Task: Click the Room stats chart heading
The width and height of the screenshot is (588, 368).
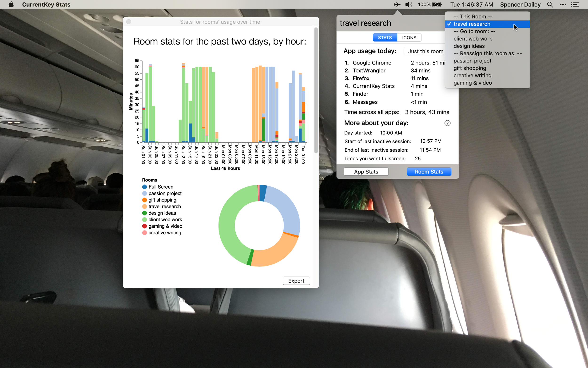Action: point(220,42)
